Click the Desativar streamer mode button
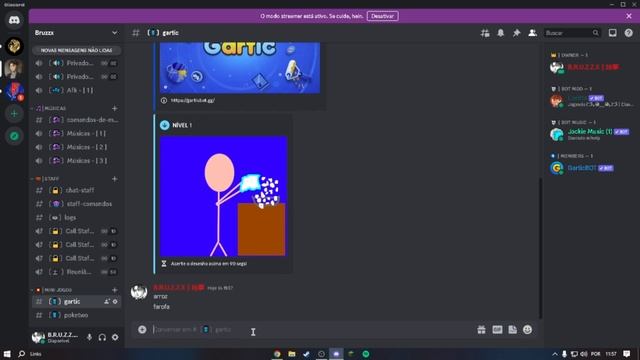The width and height of the screenshot is (640, 360). (x=382, y=16)
